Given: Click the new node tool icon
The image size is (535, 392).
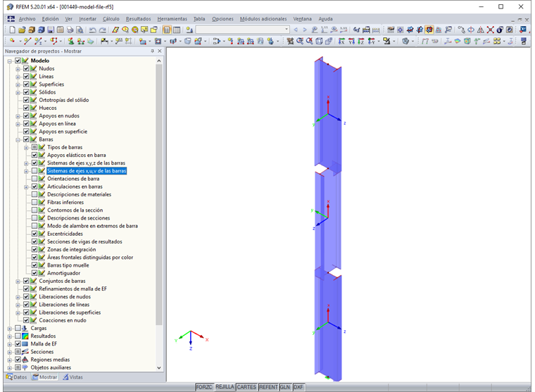Looking at the screenshot, I should (12, 42).
